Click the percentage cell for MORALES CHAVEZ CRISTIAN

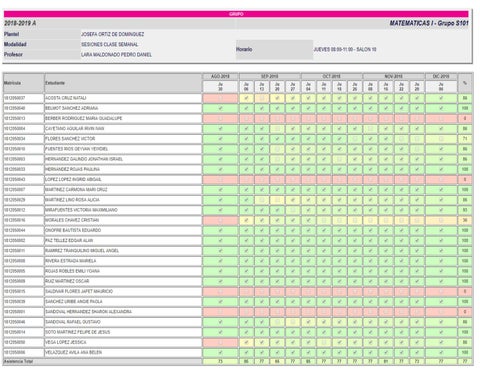pyautogui.click(x=465, y=220)
